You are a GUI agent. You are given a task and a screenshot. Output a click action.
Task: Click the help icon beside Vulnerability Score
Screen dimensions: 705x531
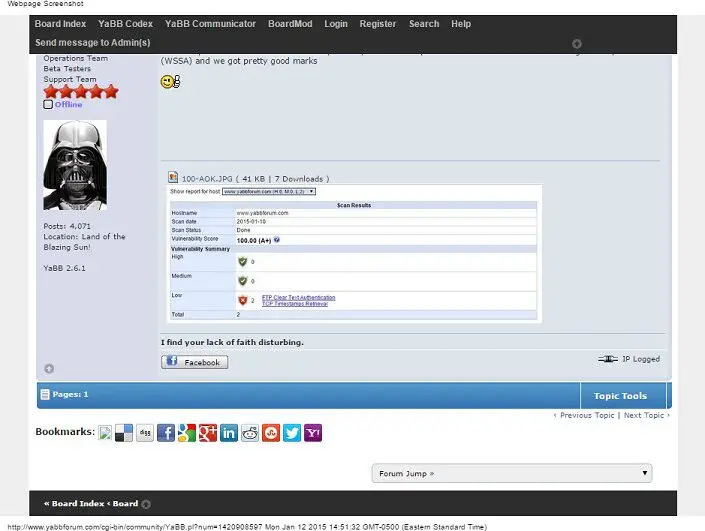(277, 240)
